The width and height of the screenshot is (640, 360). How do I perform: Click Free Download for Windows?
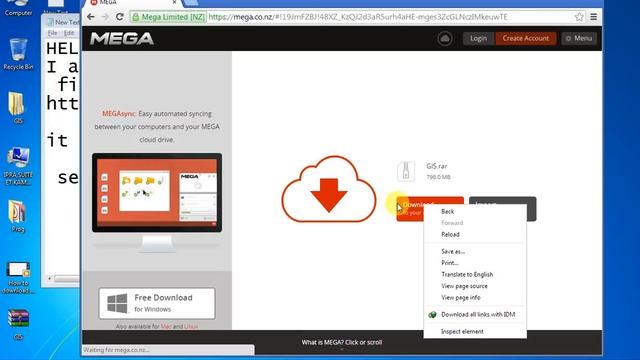pos(157,303)
